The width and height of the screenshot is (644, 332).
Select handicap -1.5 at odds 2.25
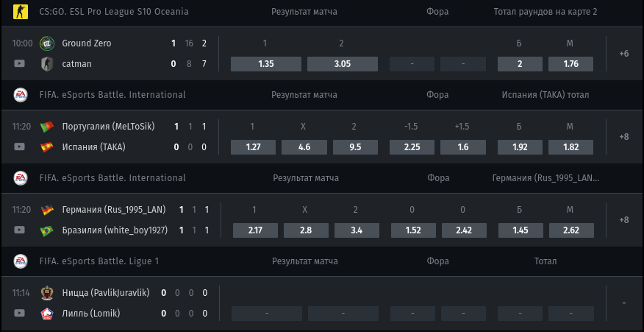pos(412,147)
